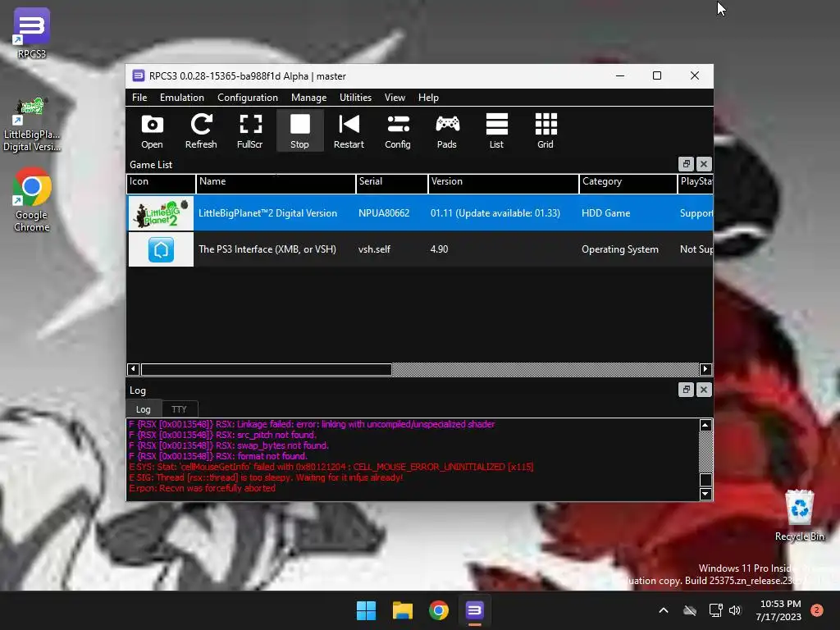Click the Recycle Bin desktop icon

pos(799,515)
